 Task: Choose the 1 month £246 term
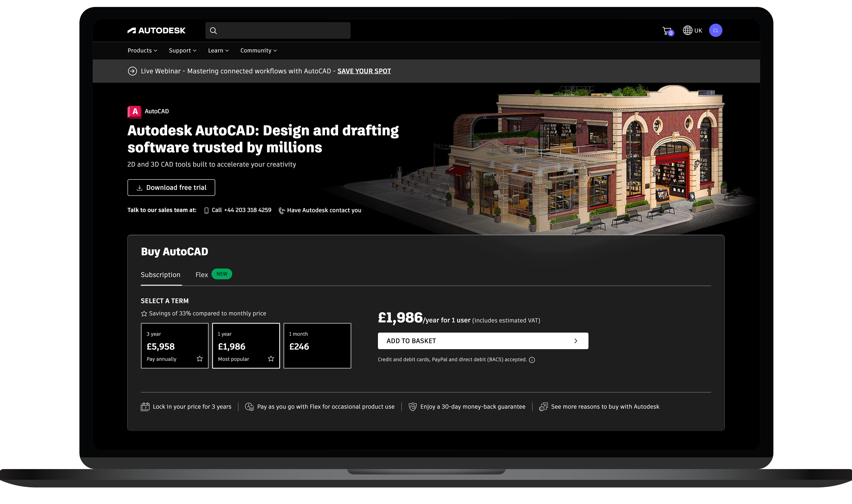coord(317,346)
